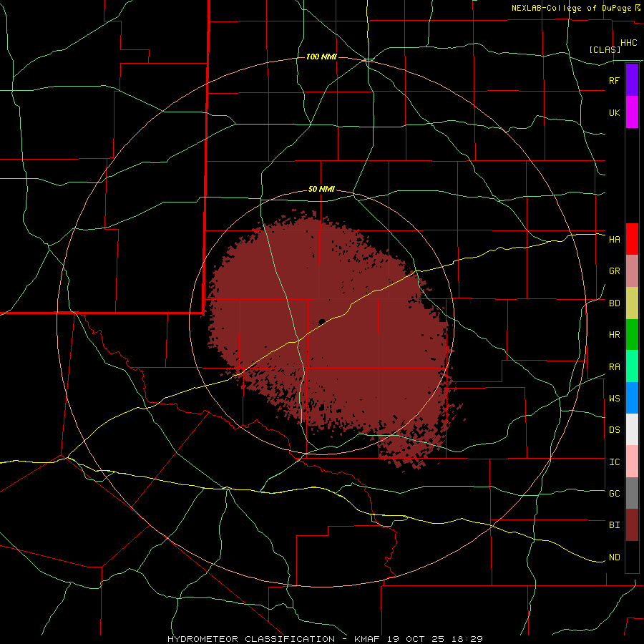This screenshot has width=644, height=644.
Task: Click the RF purple legend swatch
Action: 632,80
